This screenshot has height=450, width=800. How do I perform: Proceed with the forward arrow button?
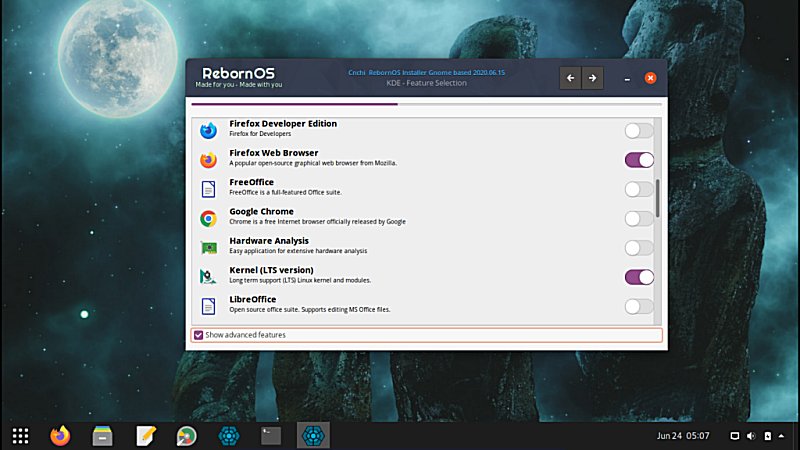592,78
